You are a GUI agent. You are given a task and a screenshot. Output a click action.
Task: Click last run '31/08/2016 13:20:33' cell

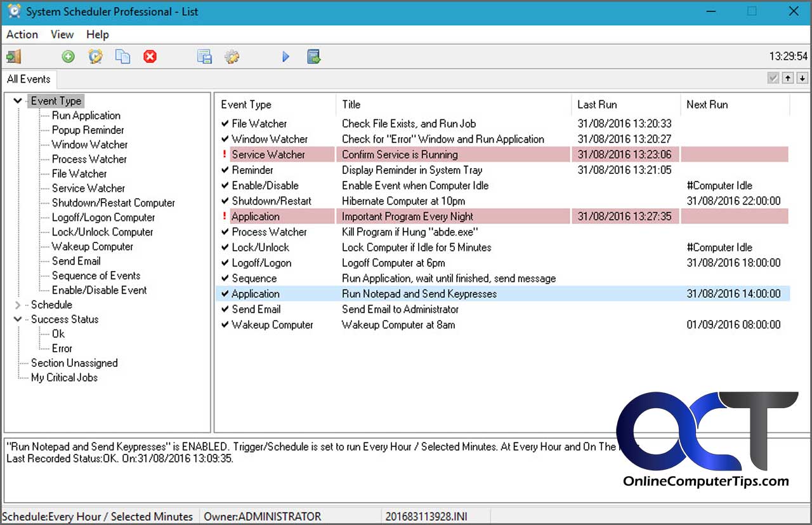pos(624,123)
